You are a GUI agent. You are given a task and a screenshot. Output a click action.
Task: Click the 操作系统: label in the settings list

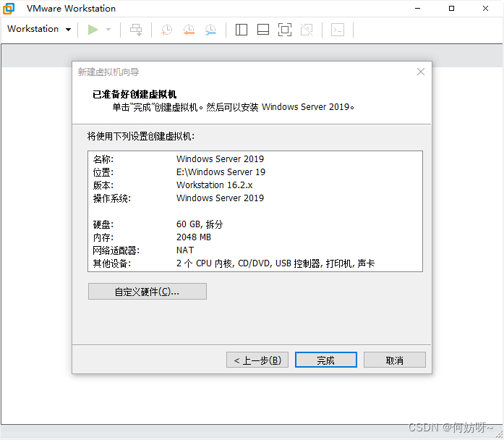[x=112, y=198]
